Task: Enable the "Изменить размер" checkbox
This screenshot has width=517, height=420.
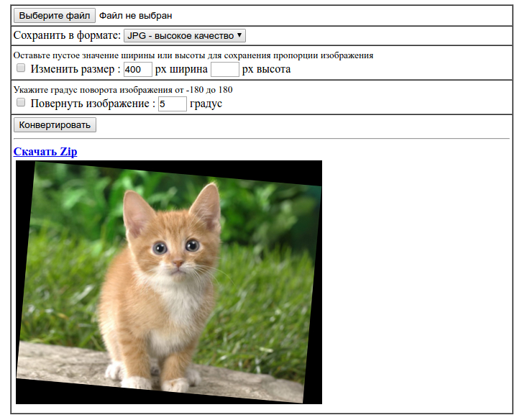Action: (21, 68)
